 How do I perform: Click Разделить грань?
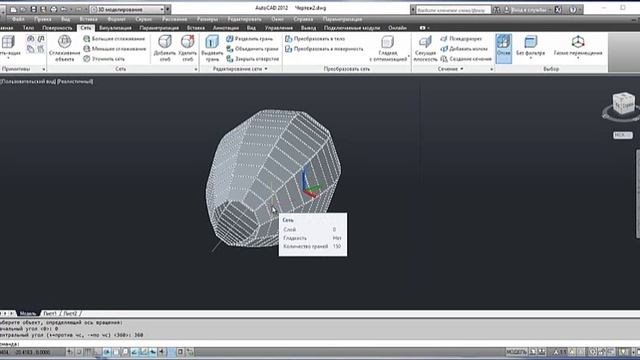point(250,39)
